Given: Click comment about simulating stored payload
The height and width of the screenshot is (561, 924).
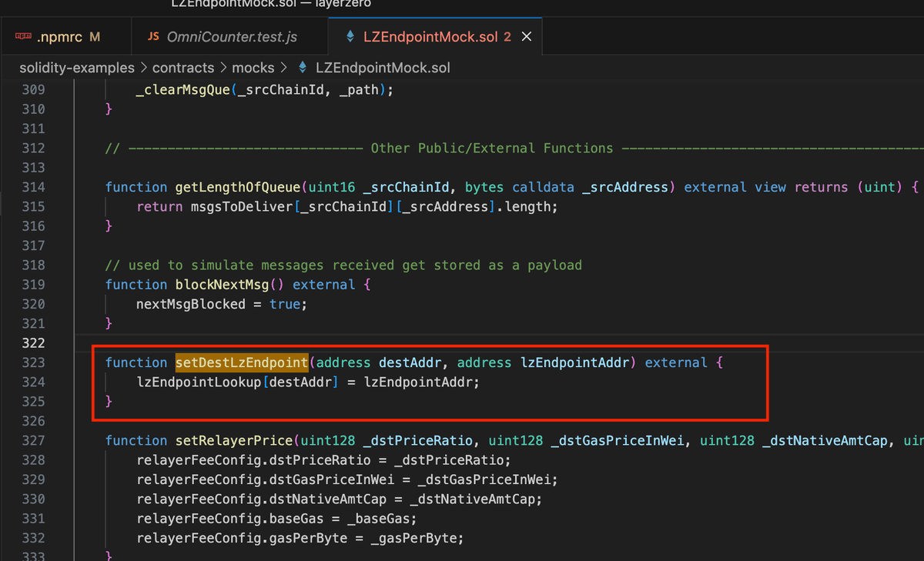Looking at the screenshot, I should [343, 265].
